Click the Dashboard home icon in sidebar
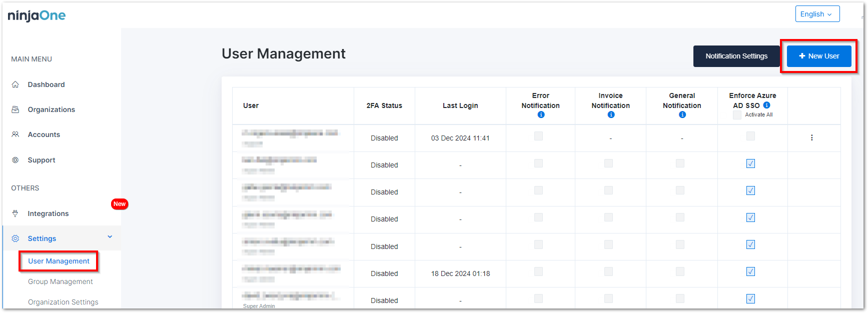 16,84
